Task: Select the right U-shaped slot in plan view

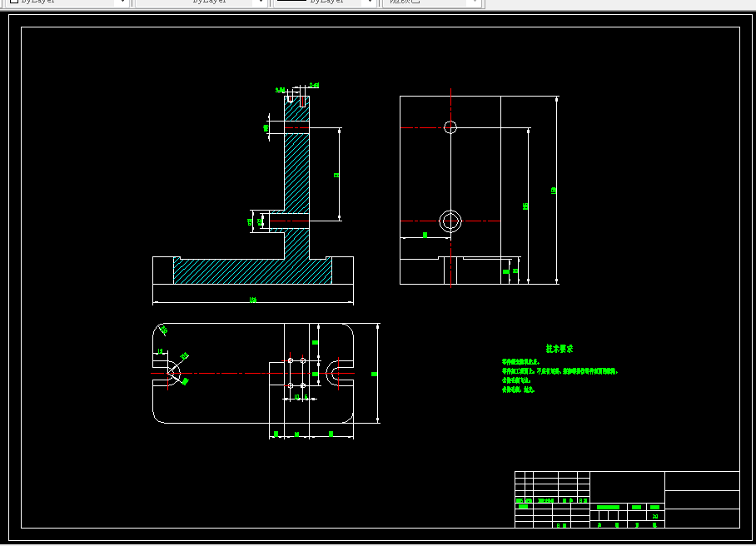Action: click(340, 373)
